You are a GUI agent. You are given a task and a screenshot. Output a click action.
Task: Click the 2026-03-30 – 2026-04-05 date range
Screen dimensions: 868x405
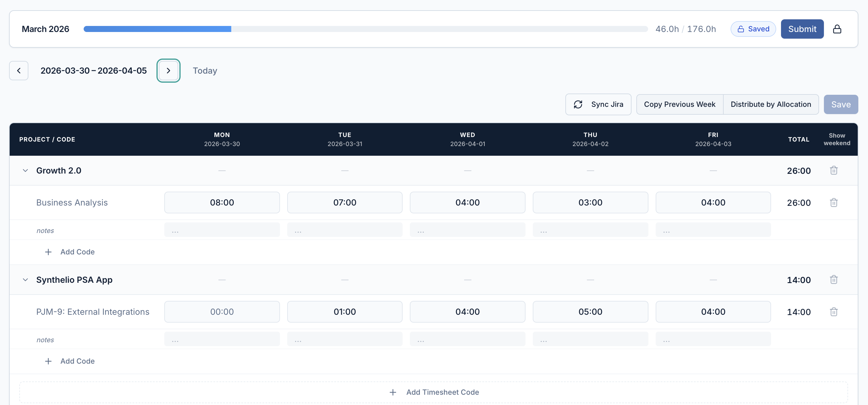pyautogui.click(x=93, y=70)
